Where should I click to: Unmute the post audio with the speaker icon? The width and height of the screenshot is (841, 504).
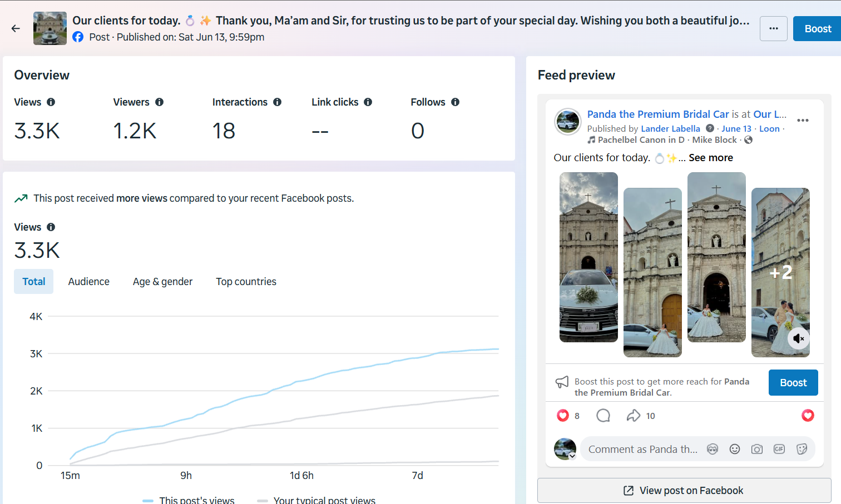click(x=799, y=338)
